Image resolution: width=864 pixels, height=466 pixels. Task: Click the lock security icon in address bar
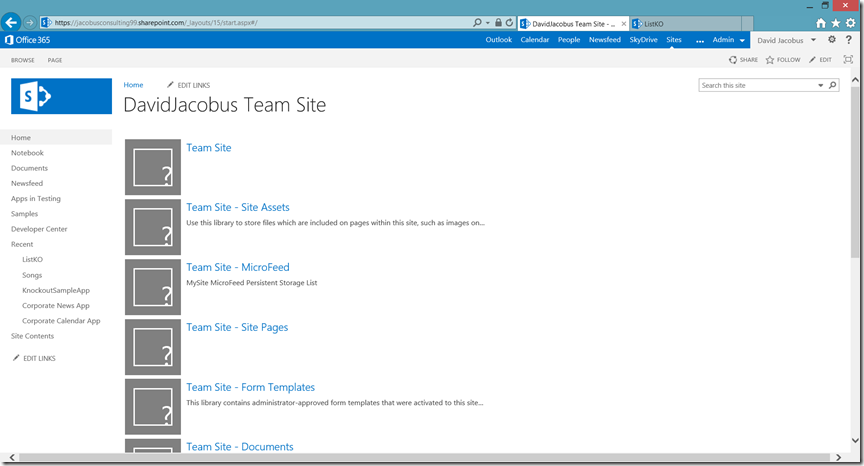(498, 23)
